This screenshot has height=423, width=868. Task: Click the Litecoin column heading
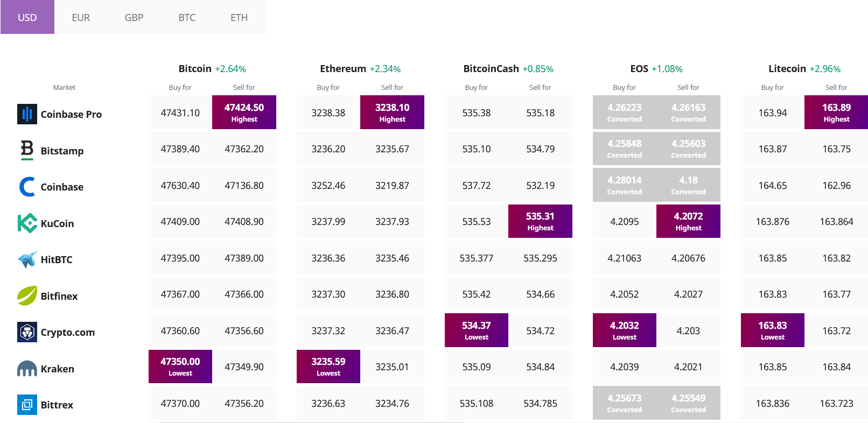click(x=787, y=68)
